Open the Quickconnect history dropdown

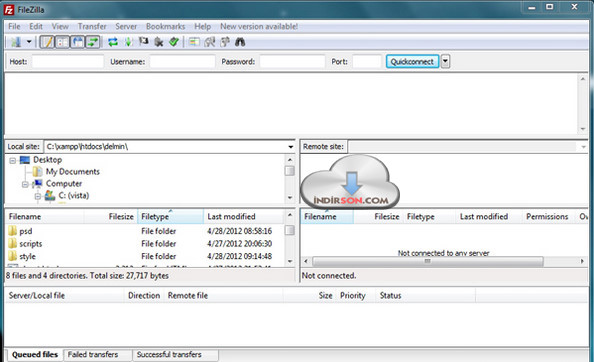[446, 61]
